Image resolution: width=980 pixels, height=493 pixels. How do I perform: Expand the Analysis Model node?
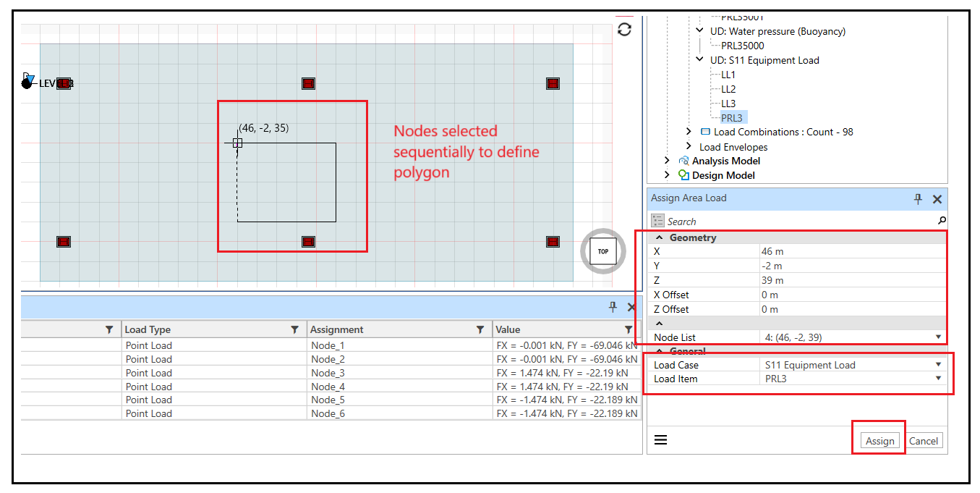click(667, 161)
